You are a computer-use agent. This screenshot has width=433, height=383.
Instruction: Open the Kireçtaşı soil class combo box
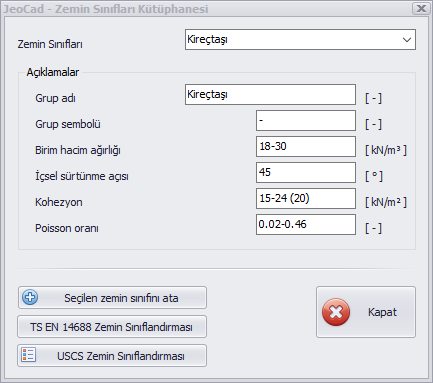[300, 40]
